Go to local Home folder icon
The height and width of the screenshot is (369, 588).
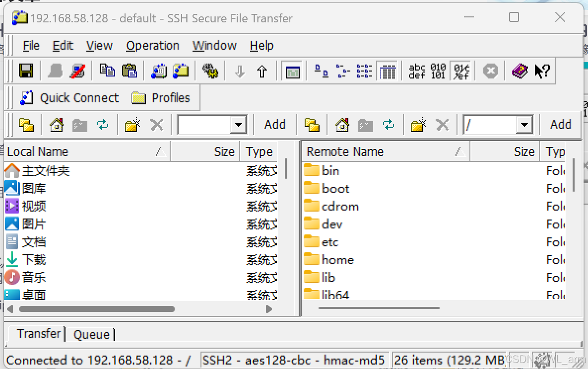57,125
